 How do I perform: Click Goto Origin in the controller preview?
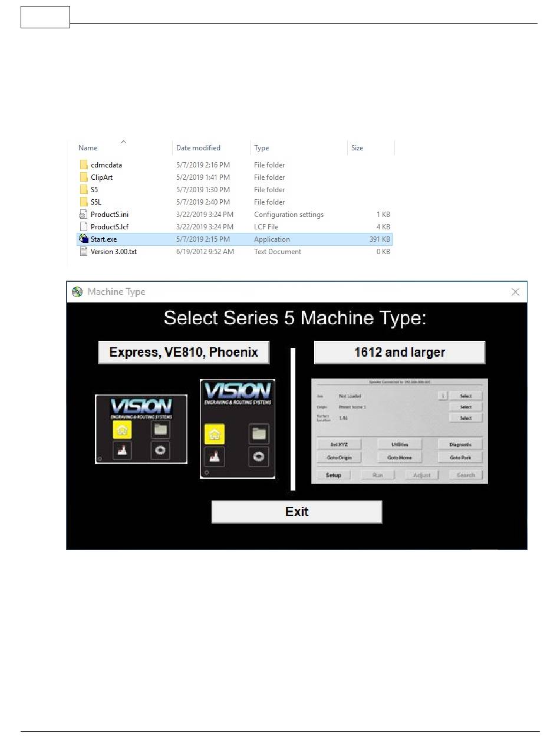coord(339,458)
